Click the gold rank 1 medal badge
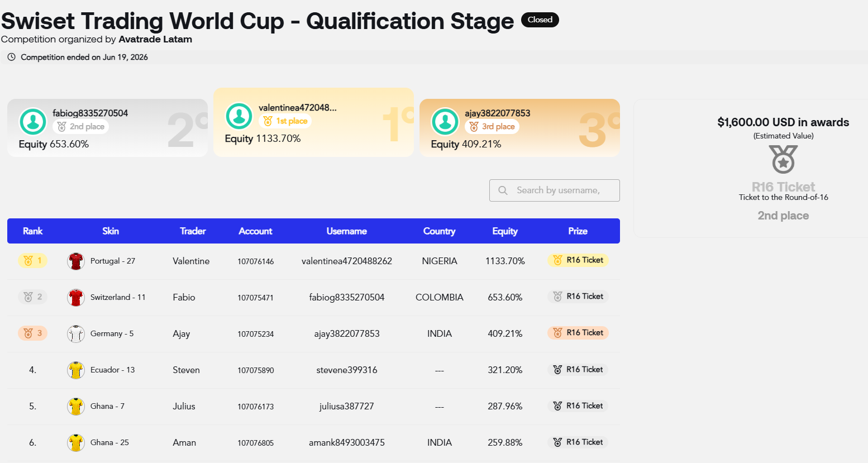868x463 pixels. (33, 260)
